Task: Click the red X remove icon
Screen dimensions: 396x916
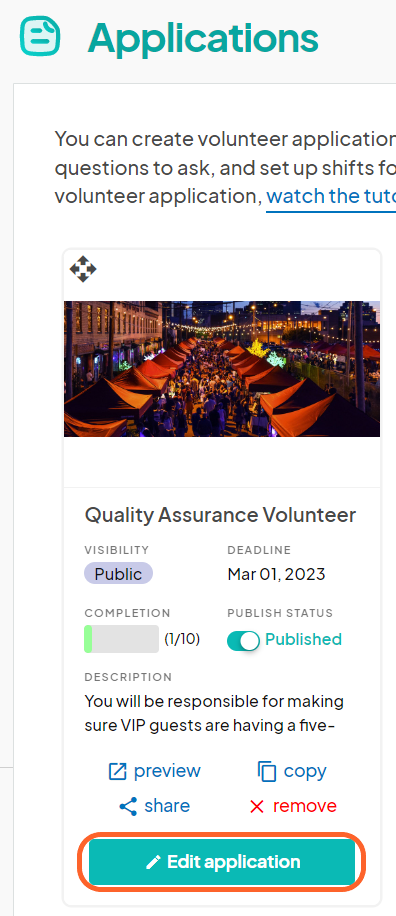Action: coord(256,807)
